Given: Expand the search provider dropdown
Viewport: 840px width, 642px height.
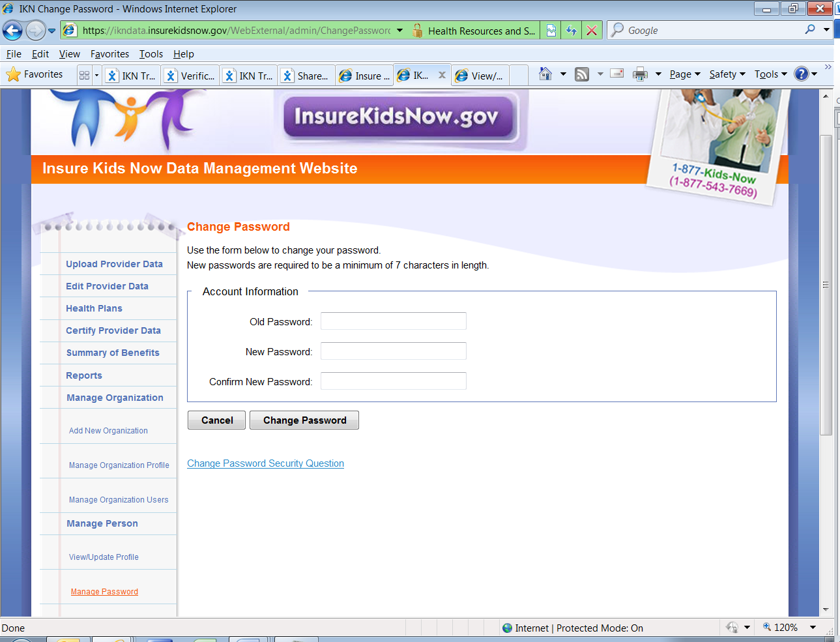Looking at the screenshot, I should click(826, 30).
